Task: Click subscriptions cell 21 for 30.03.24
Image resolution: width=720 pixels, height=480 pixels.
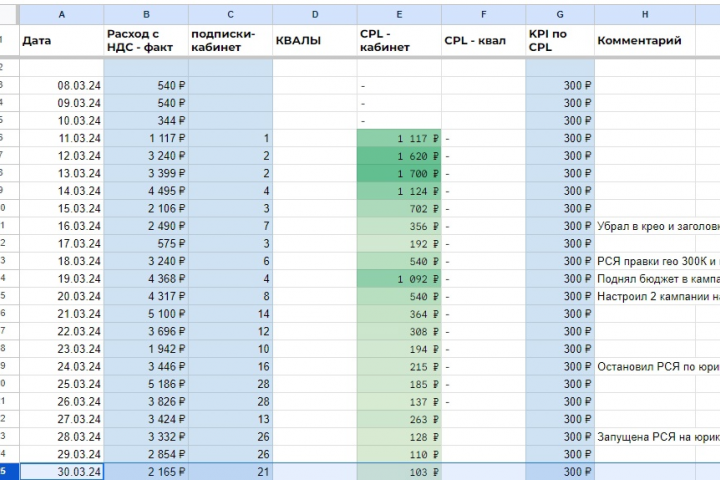Action: [231, 472]
